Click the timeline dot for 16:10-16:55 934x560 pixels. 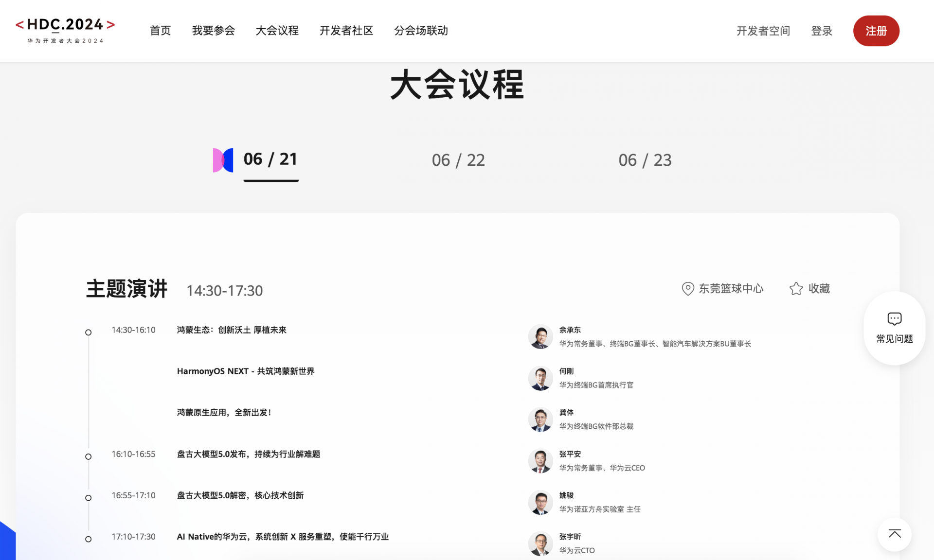coord(88,456)
